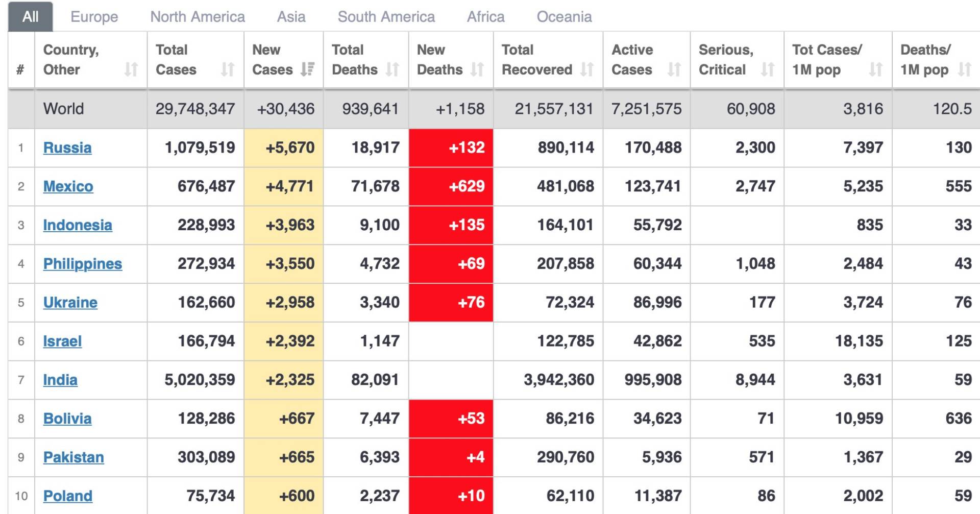
Task: Click New Cases descending sort icon
Action: point(307,69)
